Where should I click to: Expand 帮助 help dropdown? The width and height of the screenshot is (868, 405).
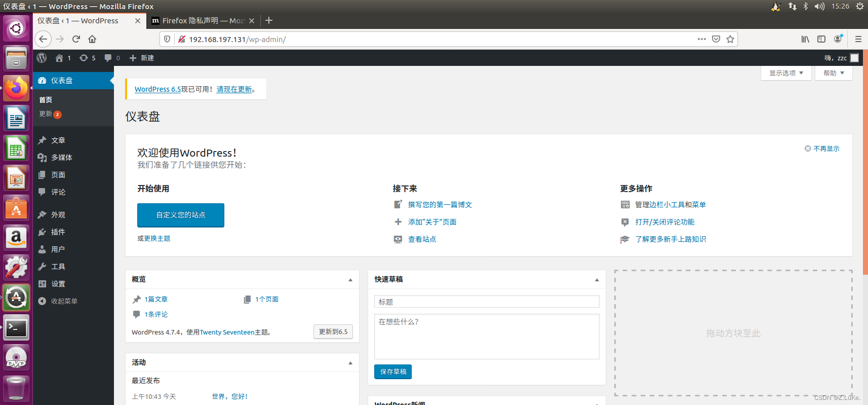pyautogui.click(x=834, y=73)
